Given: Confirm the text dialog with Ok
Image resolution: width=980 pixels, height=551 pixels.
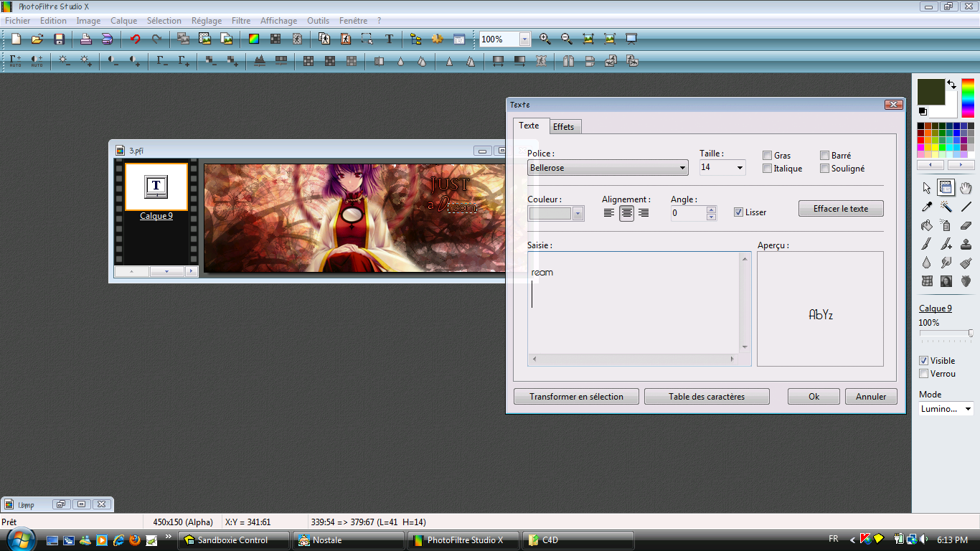Looking at the screenshot, I should pyautogui.click(x=814, y=396).
